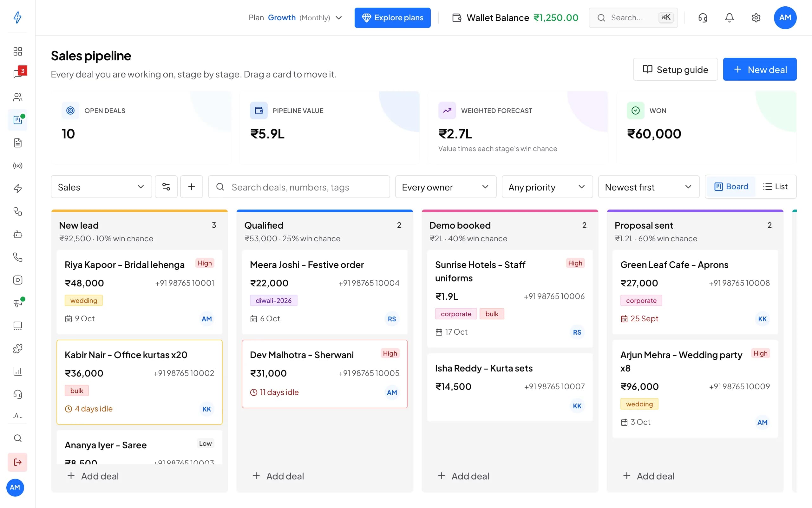
Task: Open the document templates sidebar icon
Action: tap(17, 143)
